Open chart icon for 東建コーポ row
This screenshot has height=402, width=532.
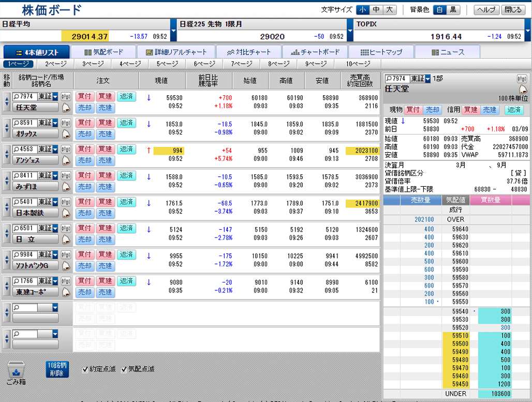[66, 281]
